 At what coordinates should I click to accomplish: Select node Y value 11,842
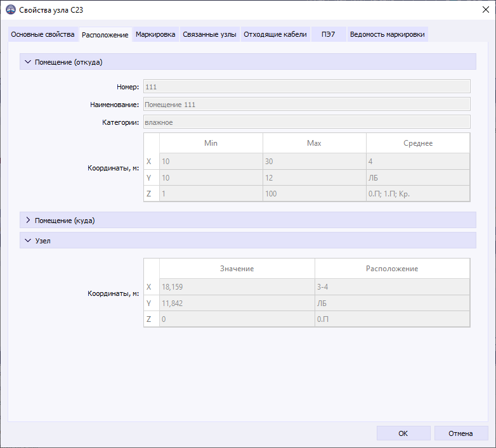(x=237, y=304)
